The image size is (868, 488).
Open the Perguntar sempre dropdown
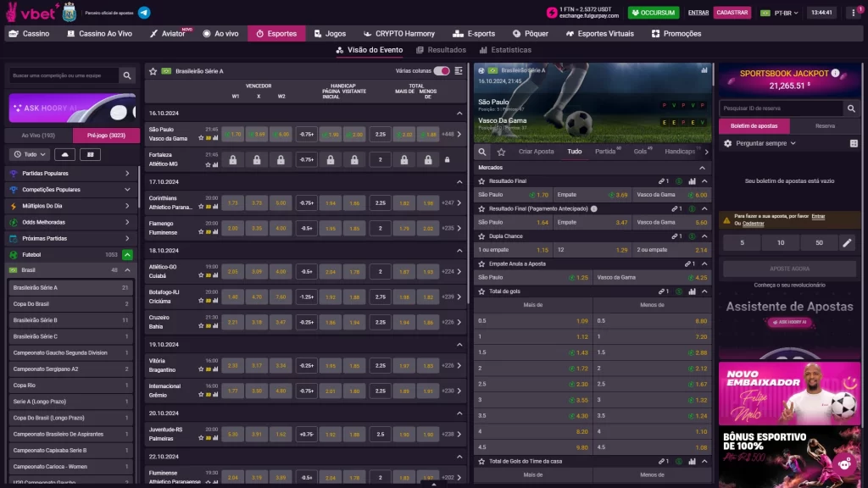click(x=765, y=143)
